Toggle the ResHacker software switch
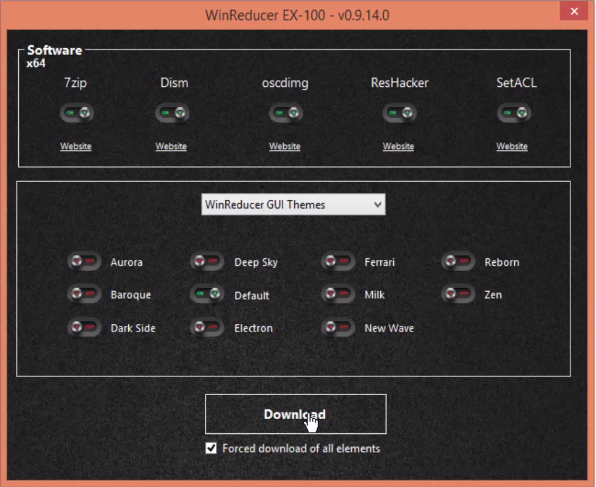596x487 pixels. pyautogui.click(x=399, y=113)
